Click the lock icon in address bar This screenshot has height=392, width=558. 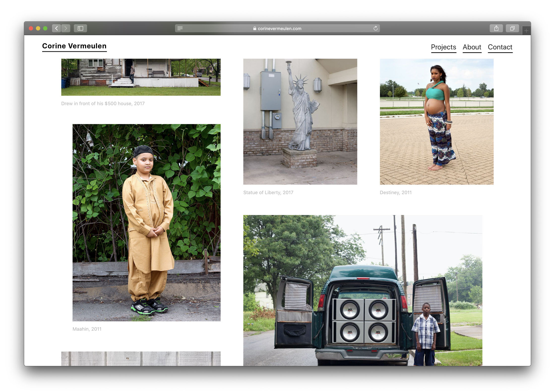click(x=254, y=28)
